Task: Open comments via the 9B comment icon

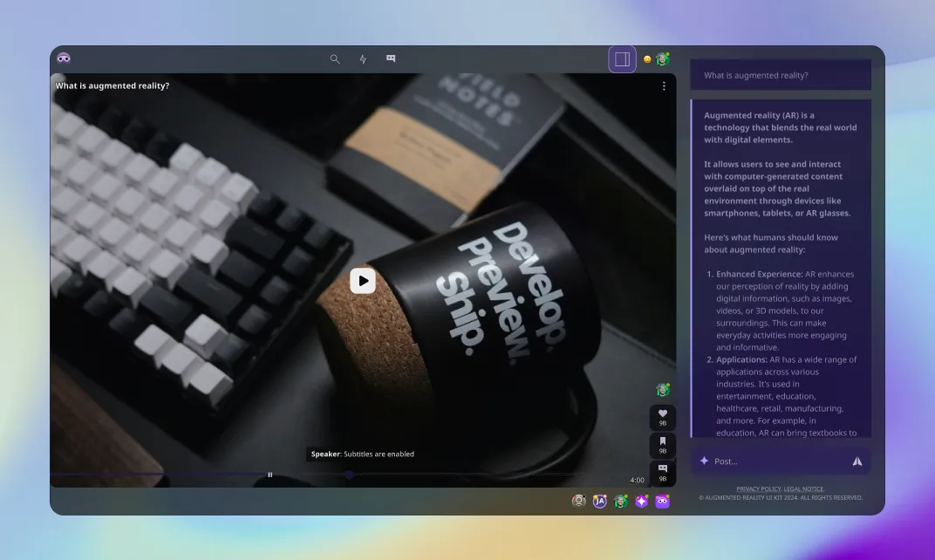Action: pyautogui.click(x=662, y=472)
